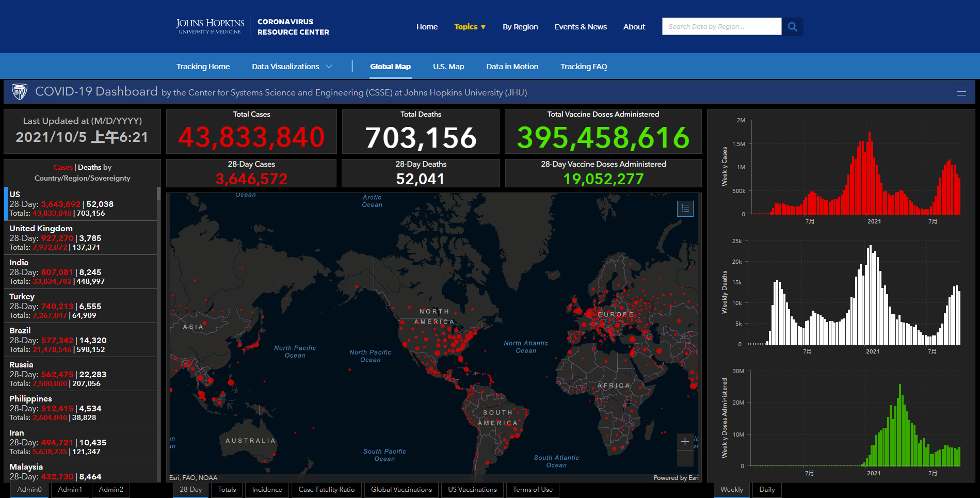This screenshot has height=498, width=980.
Task: Click the Johns Hopkins shield logo
Action: pos(20,92)
